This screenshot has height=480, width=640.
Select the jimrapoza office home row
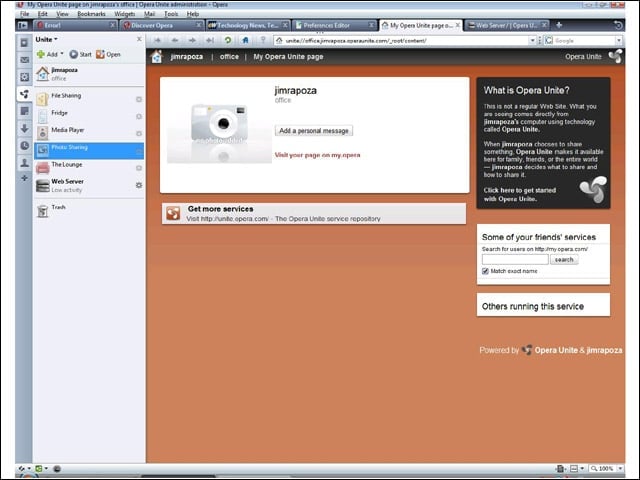(89, 73)
